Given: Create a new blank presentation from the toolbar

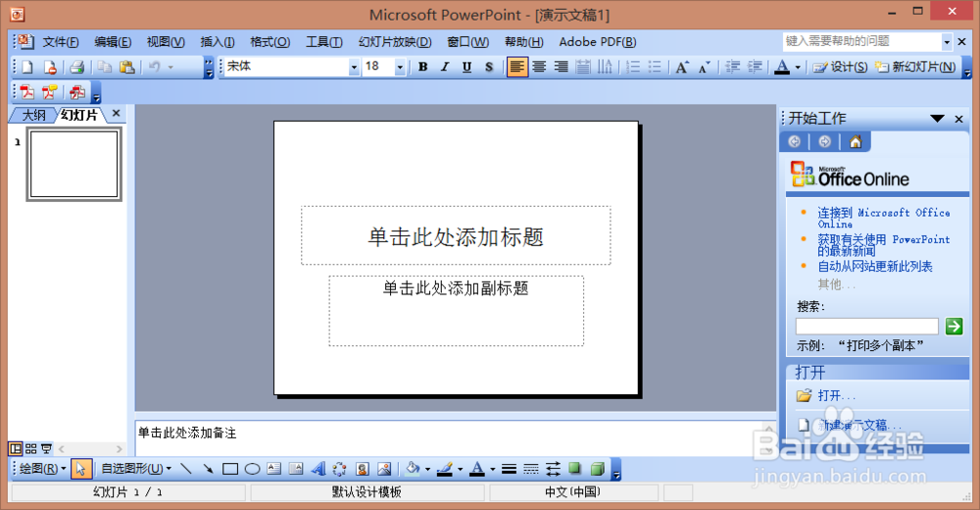Looking at the screenshot, I should (26, 67).
